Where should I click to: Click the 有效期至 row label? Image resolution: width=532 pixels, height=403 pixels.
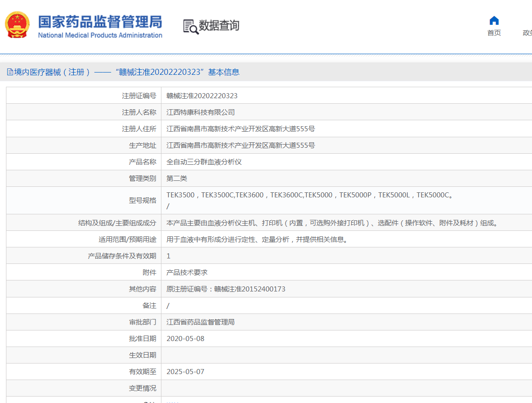[x=143, y=372]
